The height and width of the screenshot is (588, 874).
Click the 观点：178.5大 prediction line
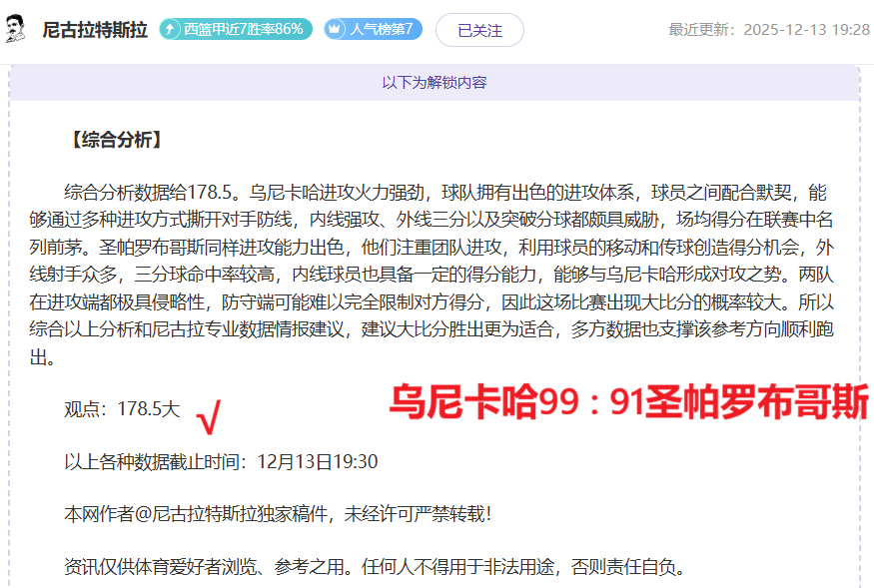point(122,408)
